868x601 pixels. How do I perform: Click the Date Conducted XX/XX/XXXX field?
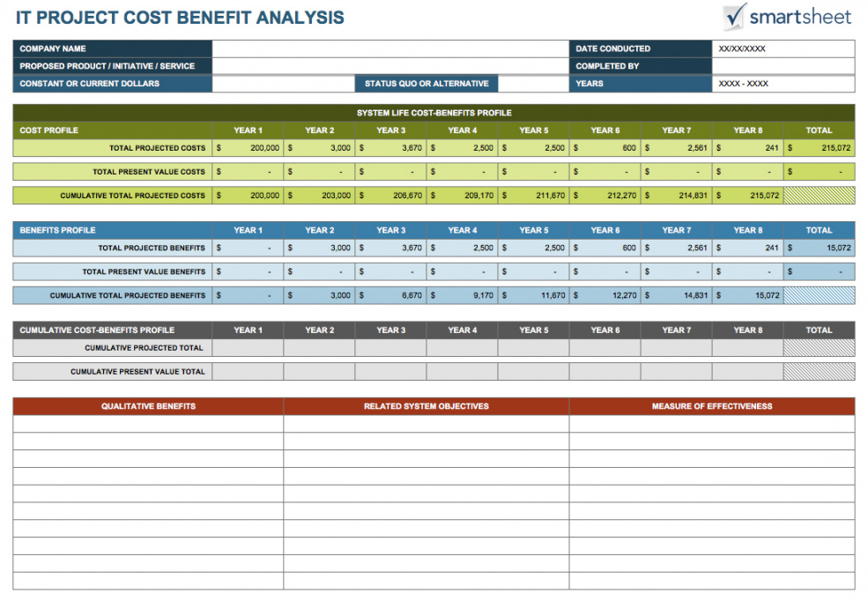[783, 48]
